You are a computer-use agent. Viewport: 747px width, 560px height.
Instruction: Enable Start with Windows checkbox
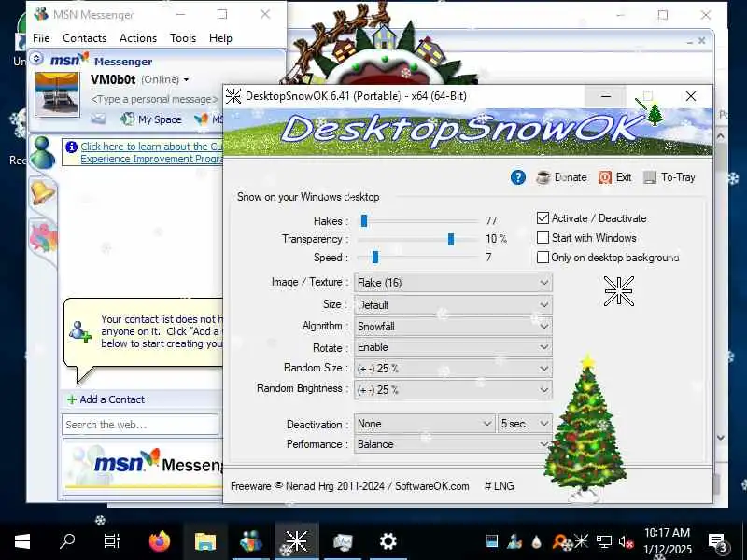click(543, 238)
